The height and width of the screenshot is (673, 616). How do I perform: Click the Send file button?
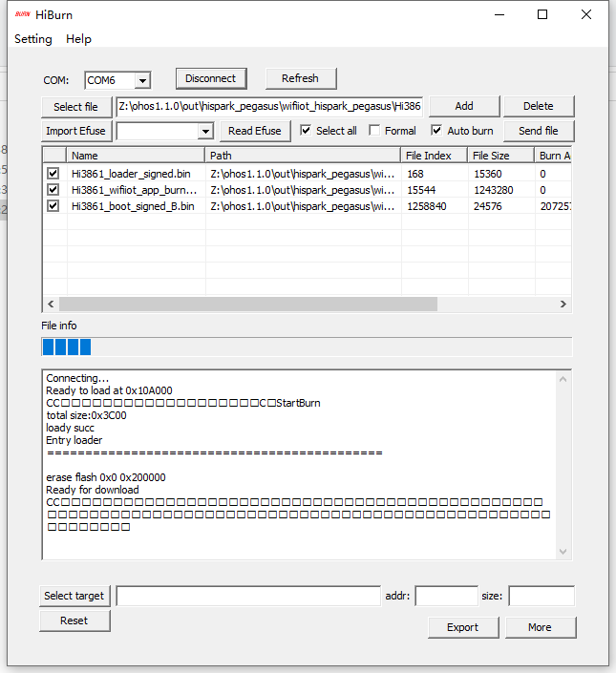coord(539,131)
